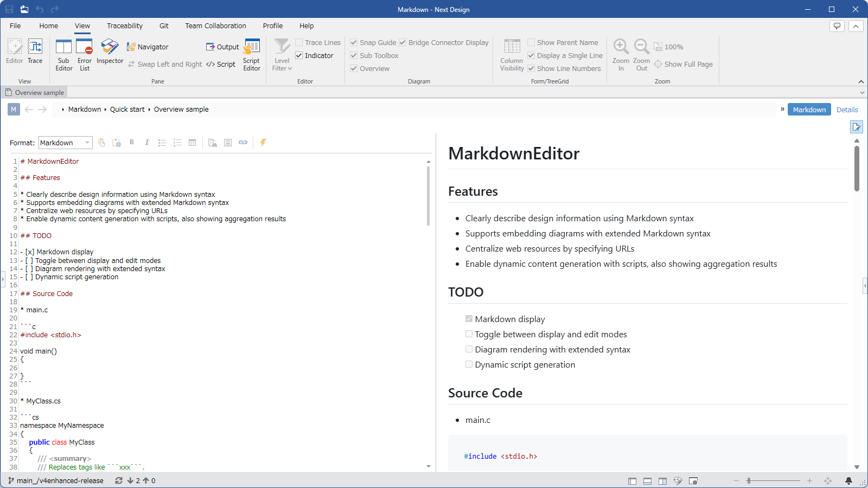Toggle right pane layout in status bar
The height and width of the screenshot is (488, 868).
662,481
